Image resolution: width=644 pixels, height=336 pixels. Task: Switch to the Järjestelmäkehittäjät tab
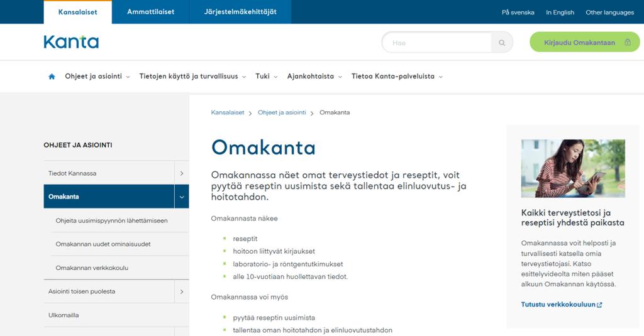pos(240,12)
